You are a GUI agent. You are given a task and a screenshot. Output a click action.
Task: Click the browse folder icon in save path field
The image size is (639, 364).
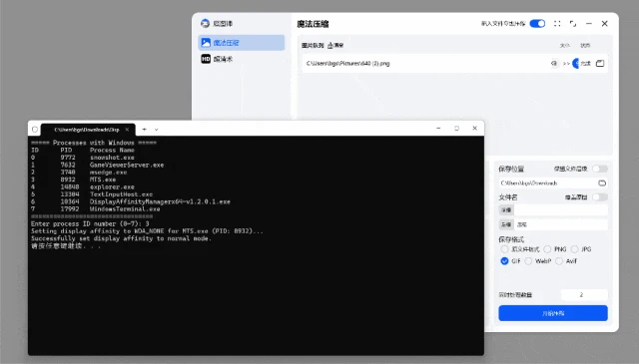[602, 183]
